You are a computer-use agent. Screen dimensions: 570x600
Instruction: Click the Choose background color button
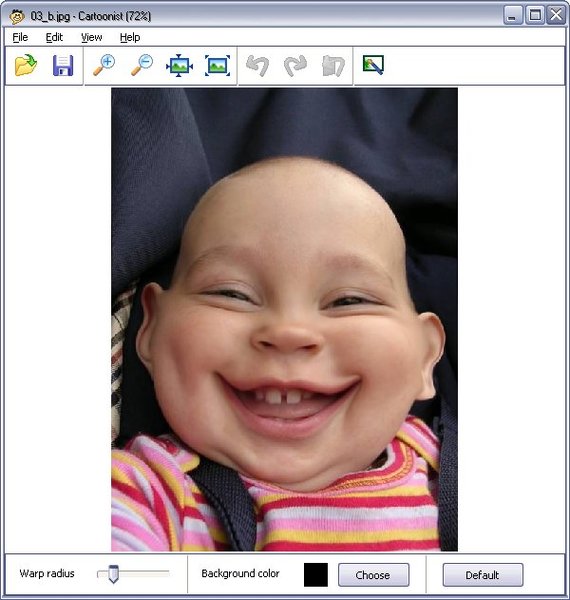coord(373,575)
